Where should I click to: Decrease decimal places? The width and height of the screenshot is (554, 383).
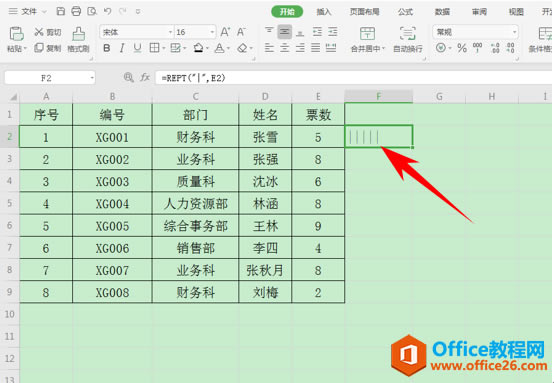point(510,48)
